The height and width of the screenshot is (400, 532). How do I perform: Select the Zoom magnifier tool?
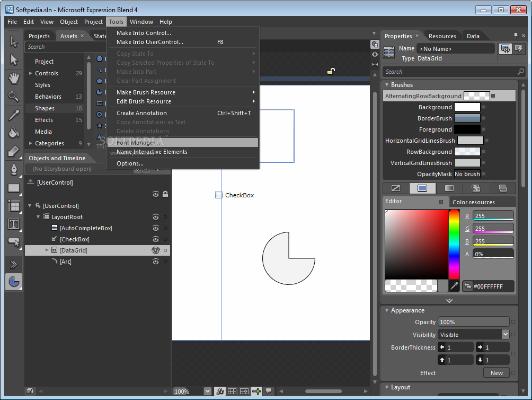(14, 97)
